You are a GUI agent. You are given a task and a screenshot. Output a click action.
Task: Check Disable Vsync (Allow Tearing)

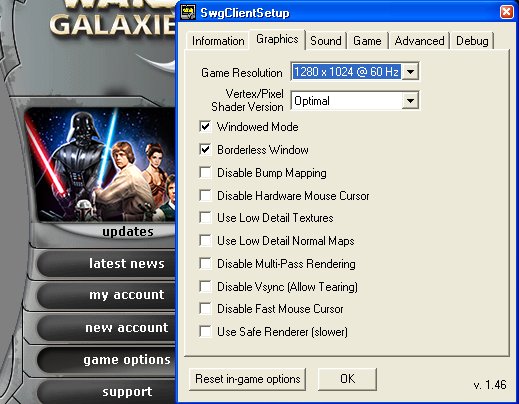(205, 286)
